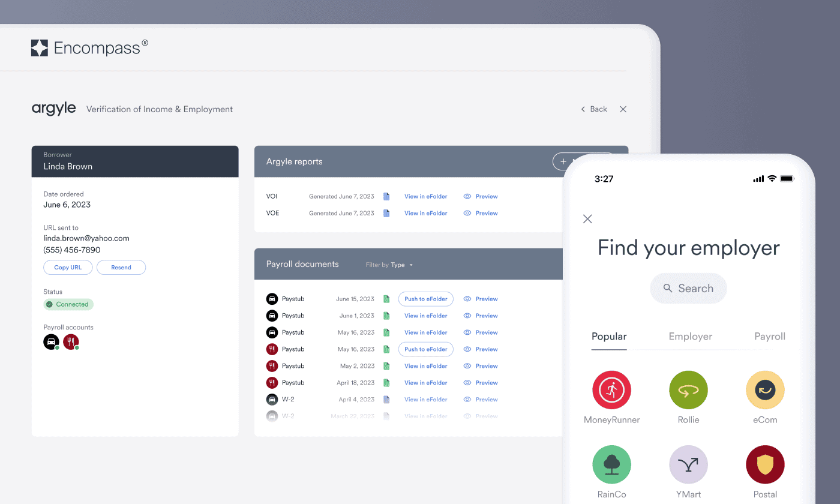Click the Copy URL button
This screenshot has height=504, width=840.
pos(68,268)
